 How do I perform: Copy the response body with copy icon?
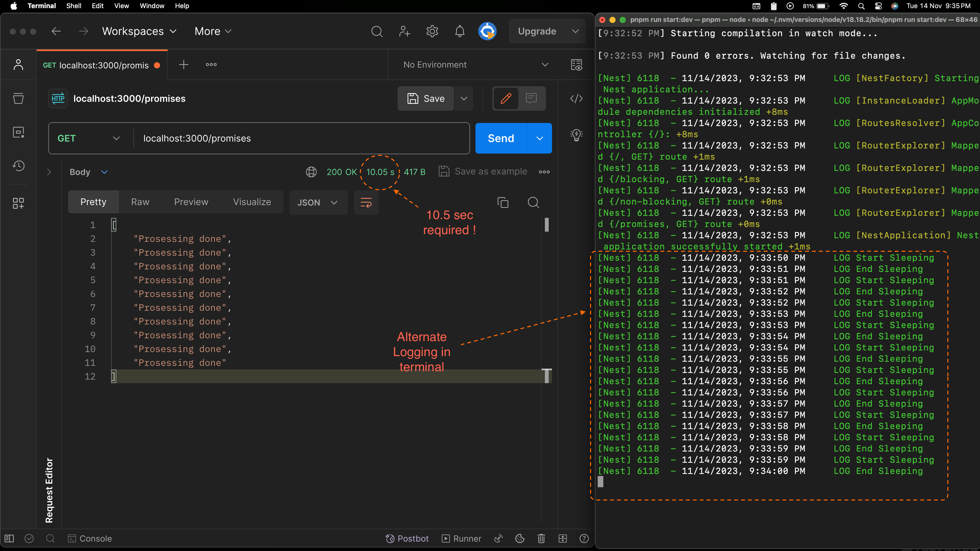[503, 202]
